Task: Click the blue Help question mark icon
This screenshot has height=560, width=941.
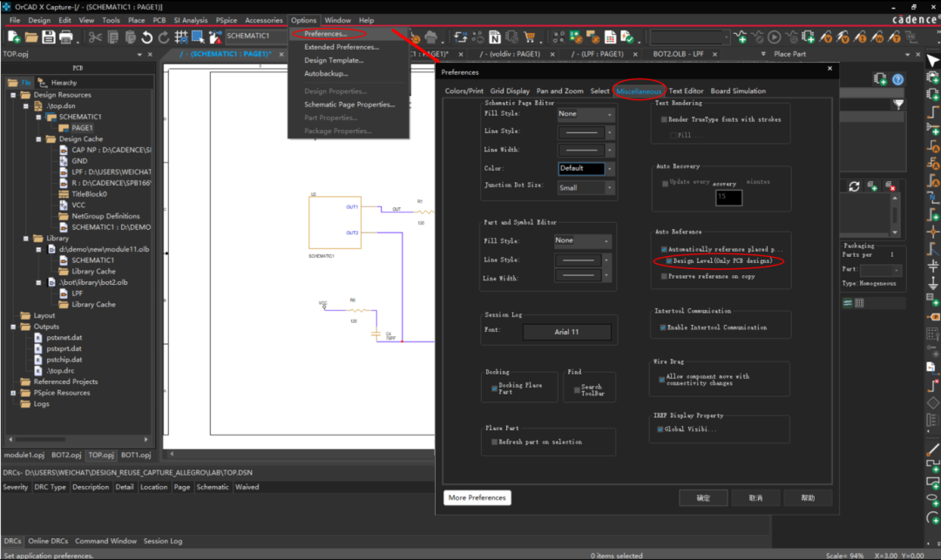Action: tap(897, 79)
